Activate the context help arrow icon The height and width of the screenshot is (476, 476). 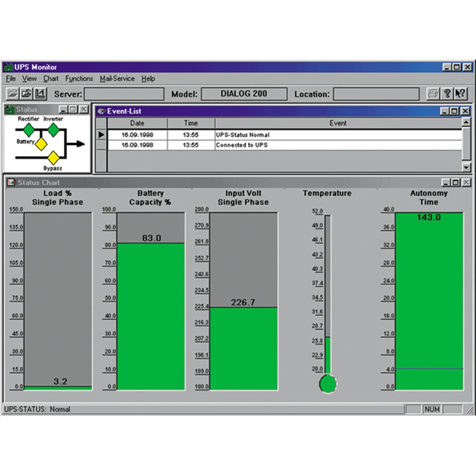pos(460,94)
